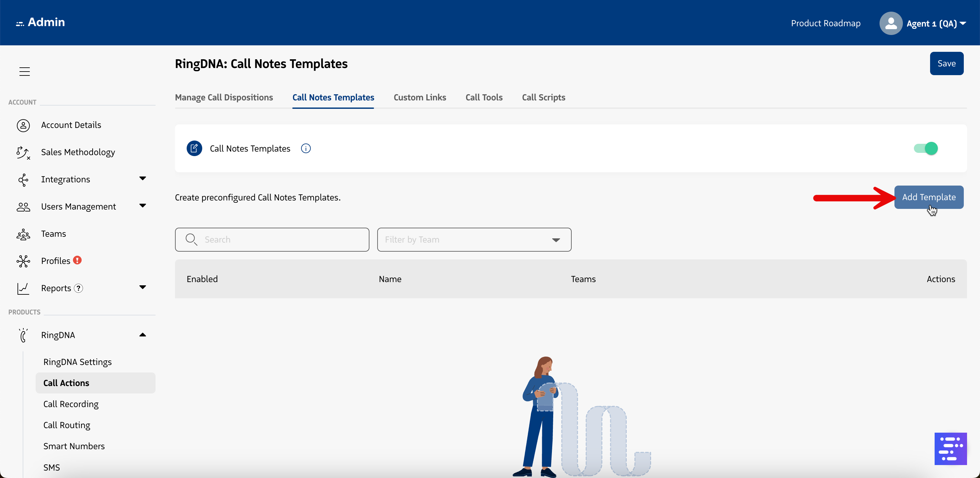Click the Teams sidebar icon
Image resolution: width=980 pixels, height=478 pixels.
[23, 234]
